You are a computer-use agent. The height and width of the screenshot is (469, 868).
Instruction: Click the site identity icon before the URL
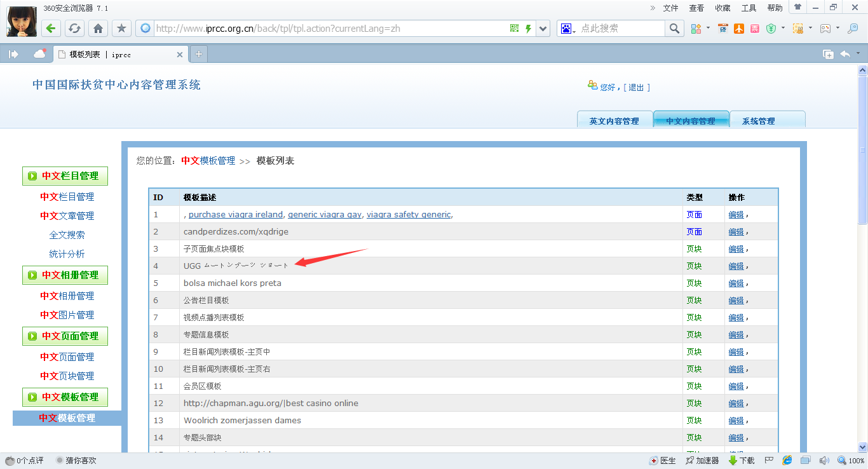coord(146,29)
